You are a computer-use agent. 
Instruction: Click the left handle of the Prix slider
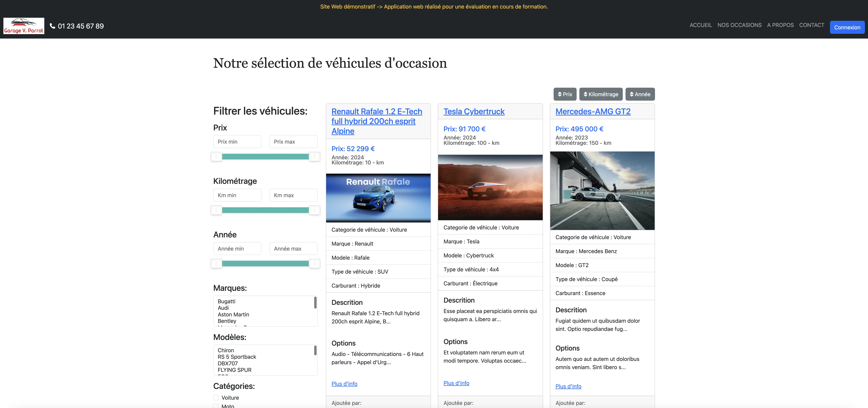click(216, 156)
